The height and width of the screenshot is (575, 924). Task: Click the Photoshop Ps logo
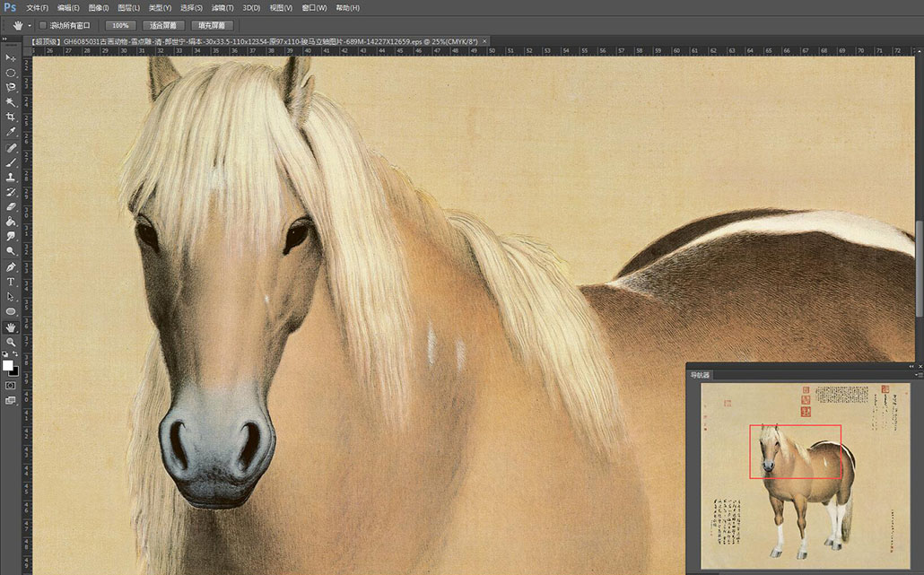coord(10,8)
